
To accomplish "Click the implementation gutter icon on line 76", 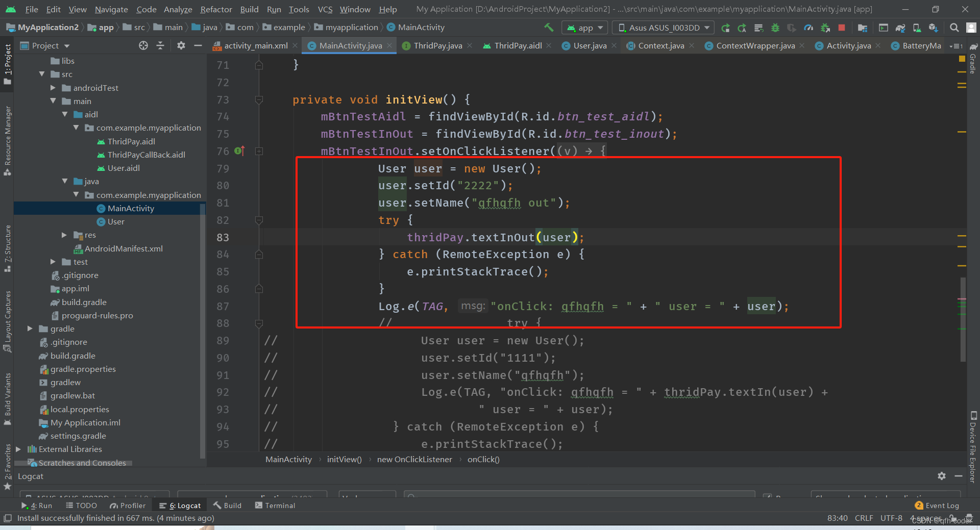I will tap(239, 151).
